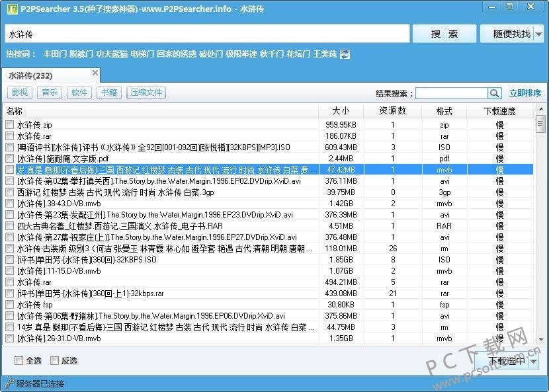Check the 四大古典名著 RAR checkbox
The width and height of the screenshot is (549, 392).
(10, 226)
